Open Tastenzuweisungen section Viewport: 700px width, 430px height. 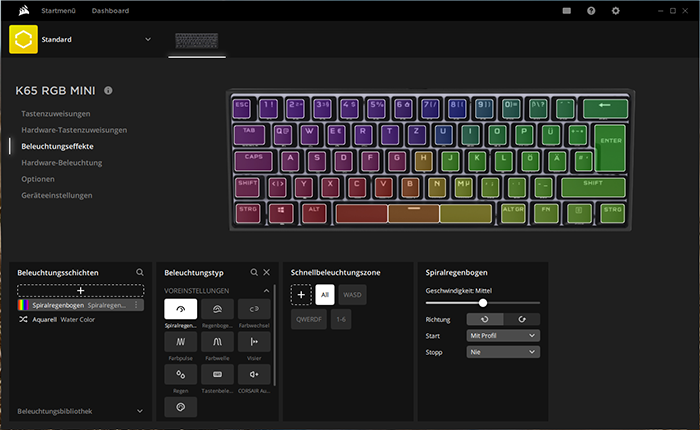click(x=56, y=113)
